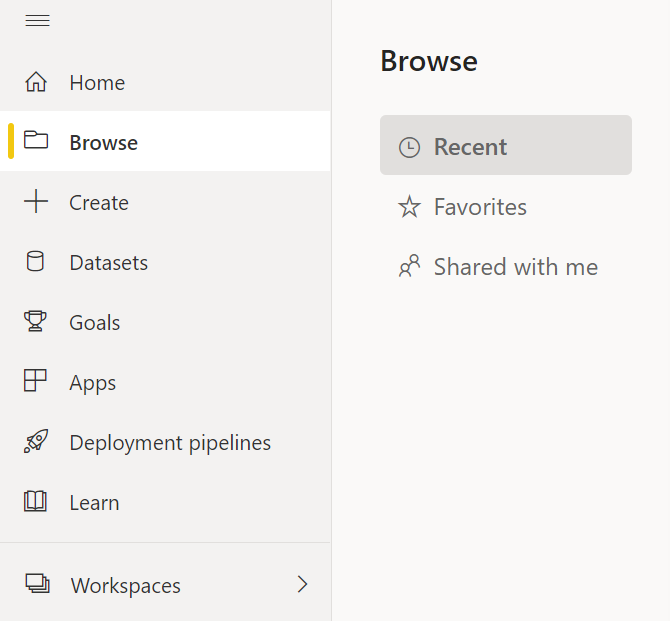This screenshot has width=670, height=621.
Task: Open the Workspaces label
Action: tap(126, 586)
